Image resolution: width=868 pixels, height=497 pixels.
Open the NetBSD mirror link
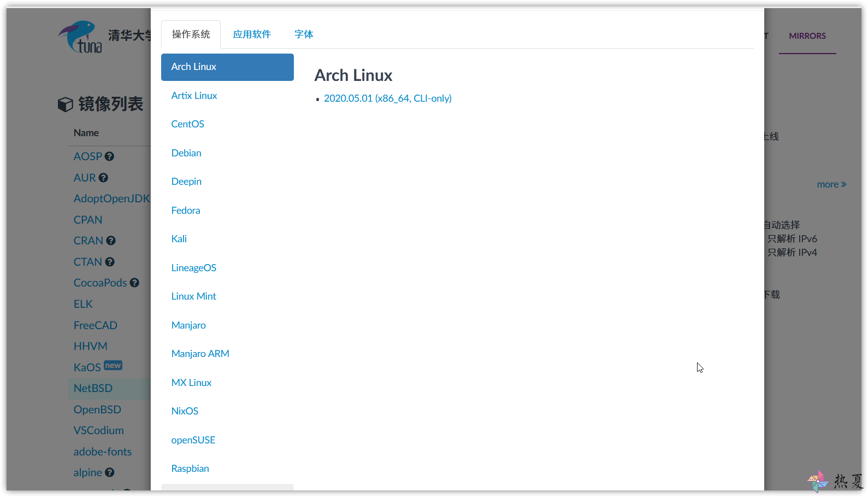93,388
